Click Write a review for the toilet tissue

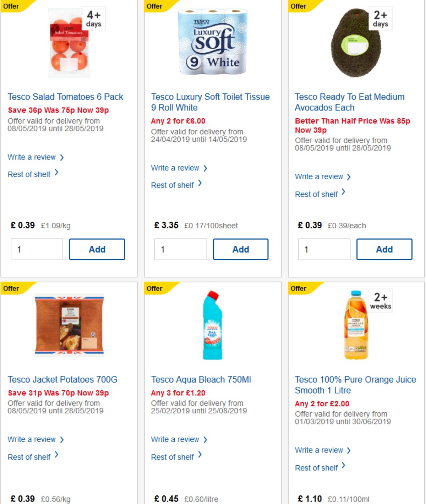pos(175,168)
